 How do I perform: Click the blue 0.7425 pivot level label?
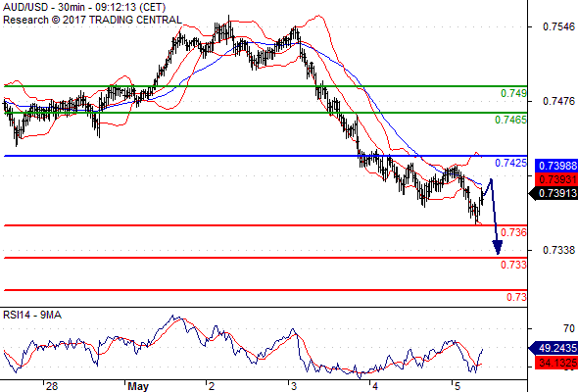pyautogui.click(x=511, y=163)
